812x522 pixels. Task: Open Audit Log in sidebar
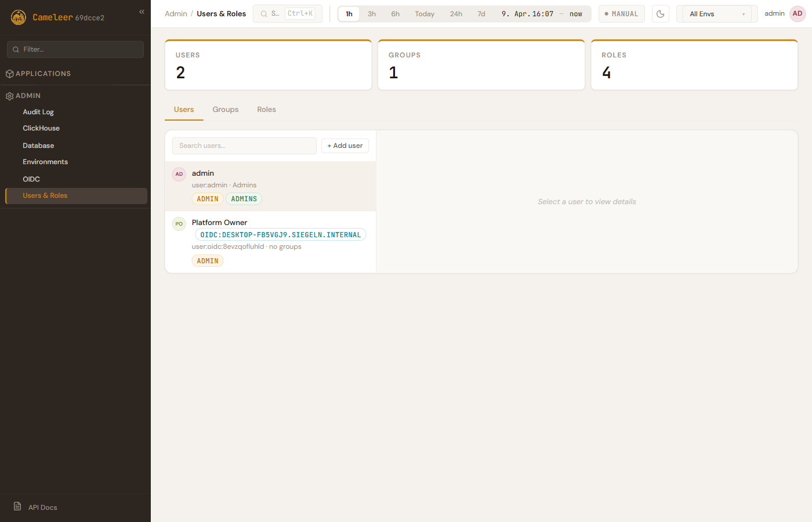[x=38, y=112]
